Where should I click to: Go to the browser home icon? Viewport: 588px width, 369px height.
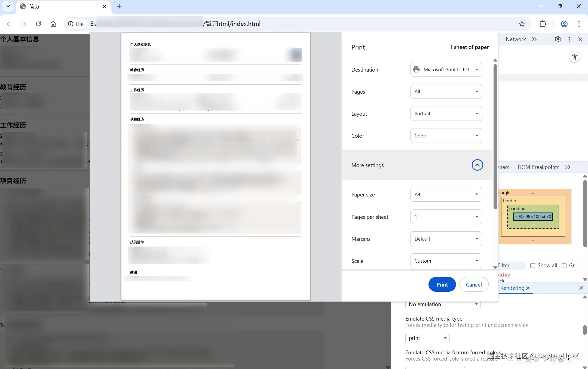(53, 24)
